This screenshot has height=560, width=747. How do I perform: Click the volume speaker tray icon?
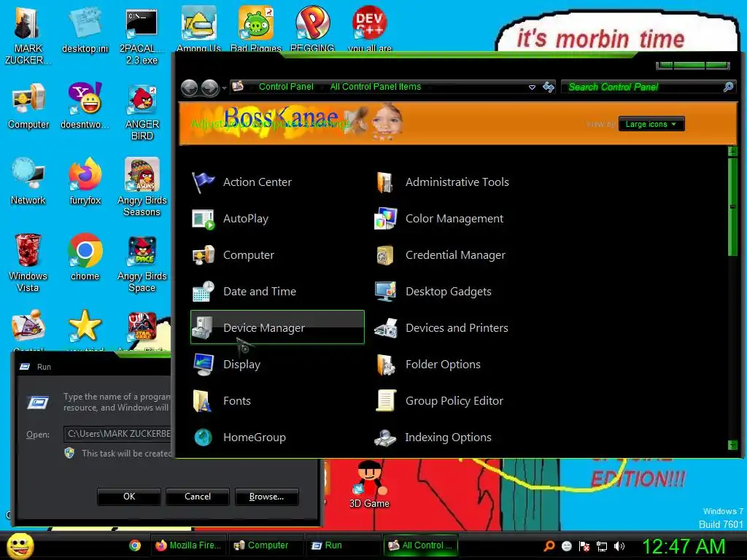pyautogui.click(x=619, y=546)
